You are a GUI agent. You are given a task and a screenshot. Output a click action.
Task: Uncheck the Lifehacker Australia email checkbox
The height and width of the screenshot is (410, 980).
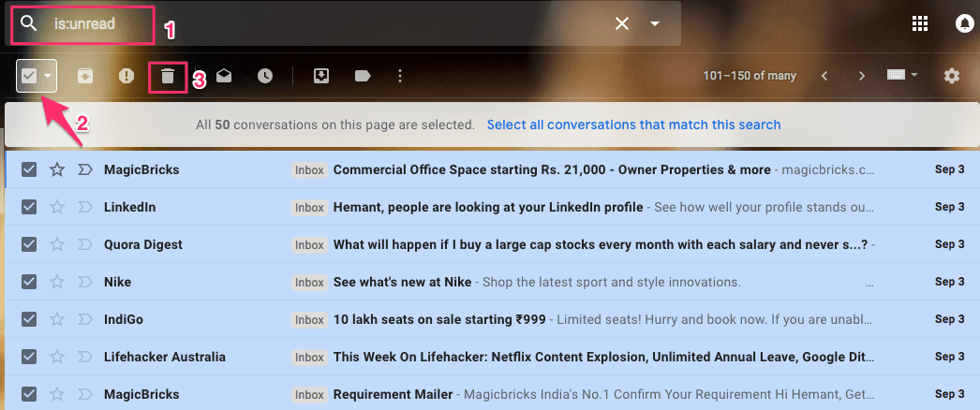coord(29,357)
